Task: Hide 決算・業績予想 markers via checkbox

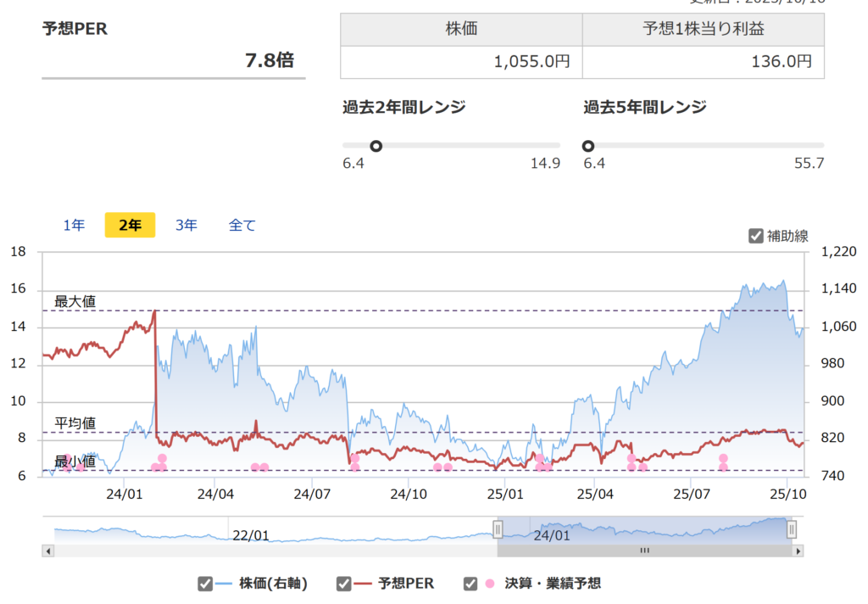Action: pyautogui.click(x=470, y=584)
